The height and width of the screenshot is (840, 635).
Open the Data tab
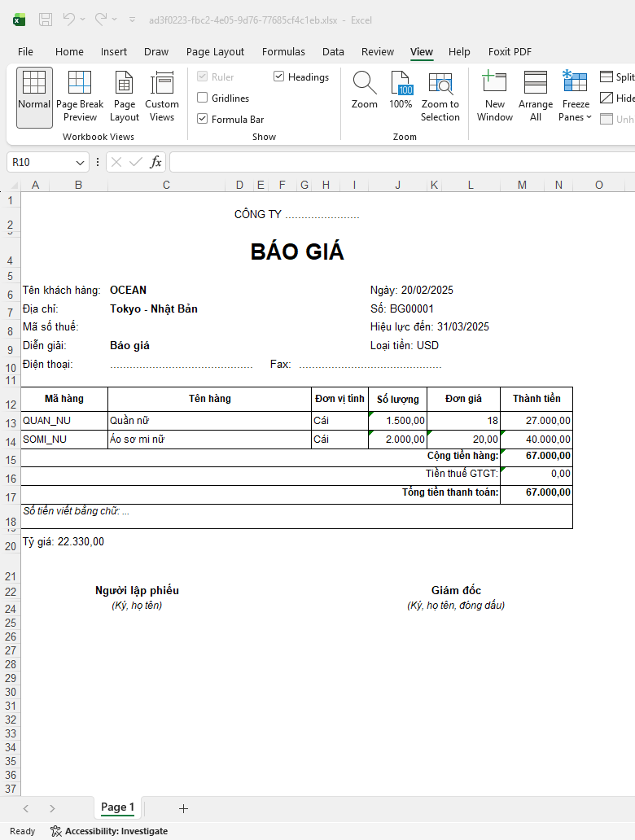[333, 52]
